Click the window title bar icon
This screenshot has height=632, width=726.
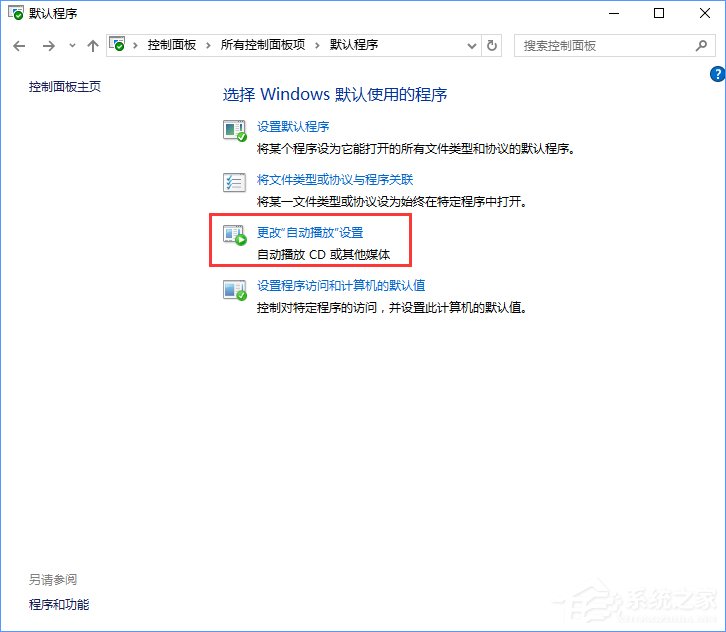coord(16,13)
